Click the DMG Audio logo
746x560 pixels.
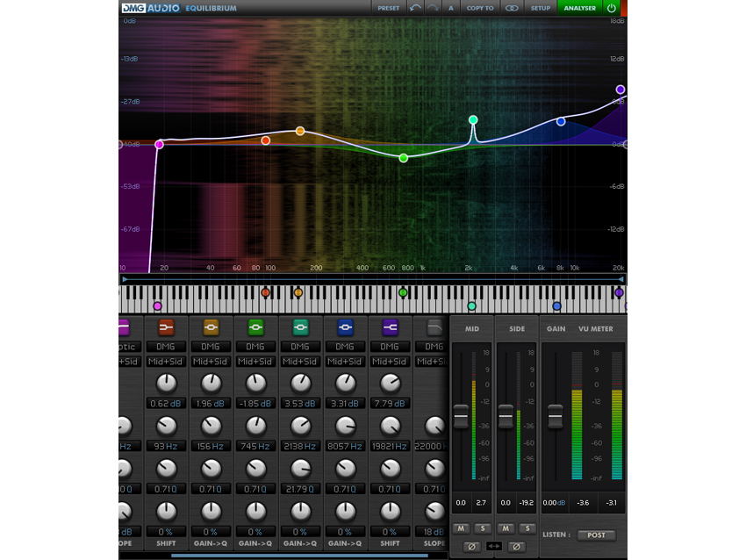151,8
